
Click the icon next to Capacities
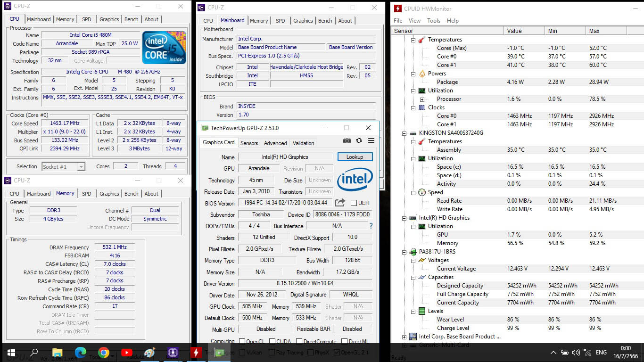click(422, 277)
